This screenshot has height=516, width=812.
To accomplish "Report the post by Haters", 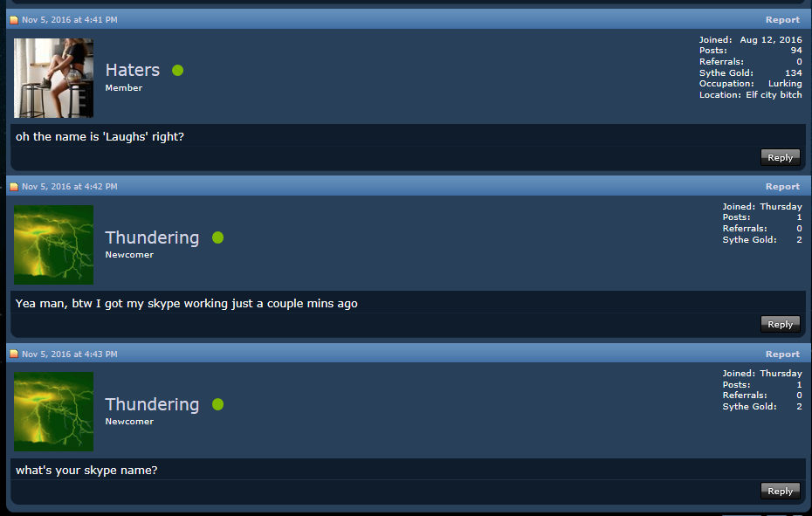I will coord(782,20).
